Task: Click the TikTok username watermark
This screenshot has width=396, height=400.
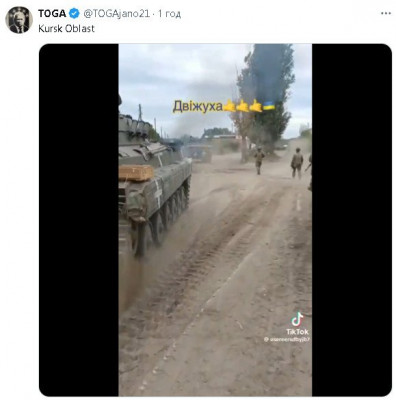Action: pos(287,339)
